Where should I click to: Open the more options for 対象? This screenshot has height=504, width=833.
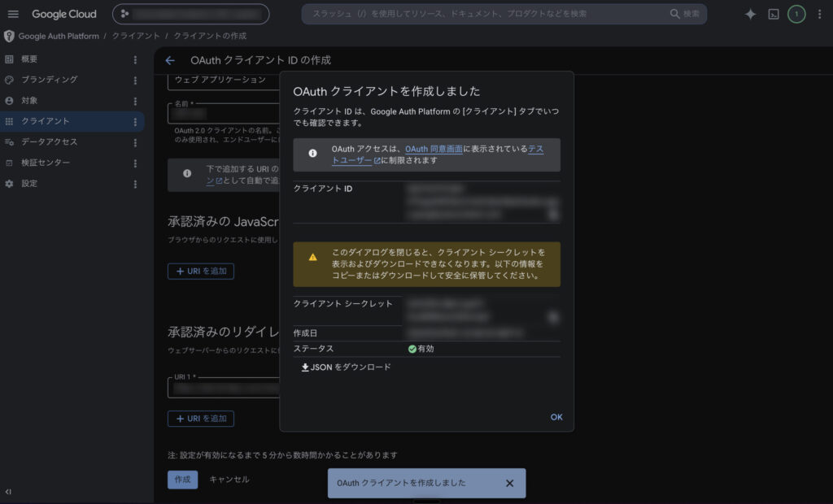point(135,101)
